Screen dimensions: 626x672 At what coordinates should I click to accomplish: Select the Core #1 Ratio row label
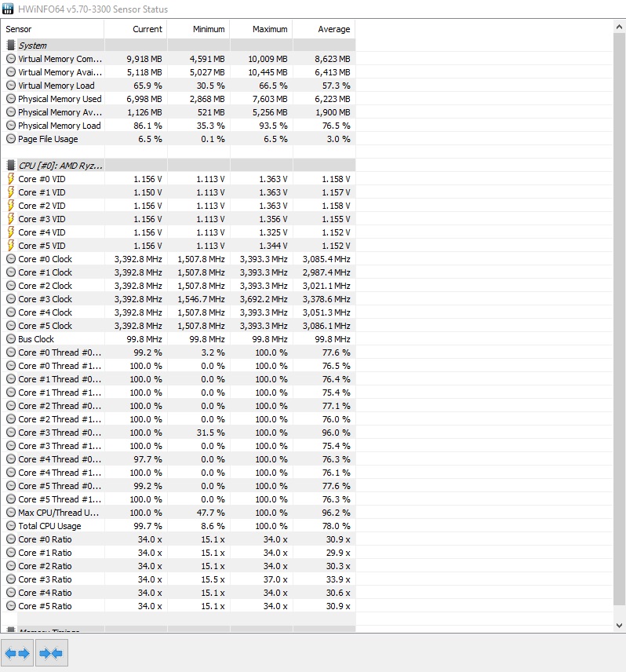pos(45,553)
